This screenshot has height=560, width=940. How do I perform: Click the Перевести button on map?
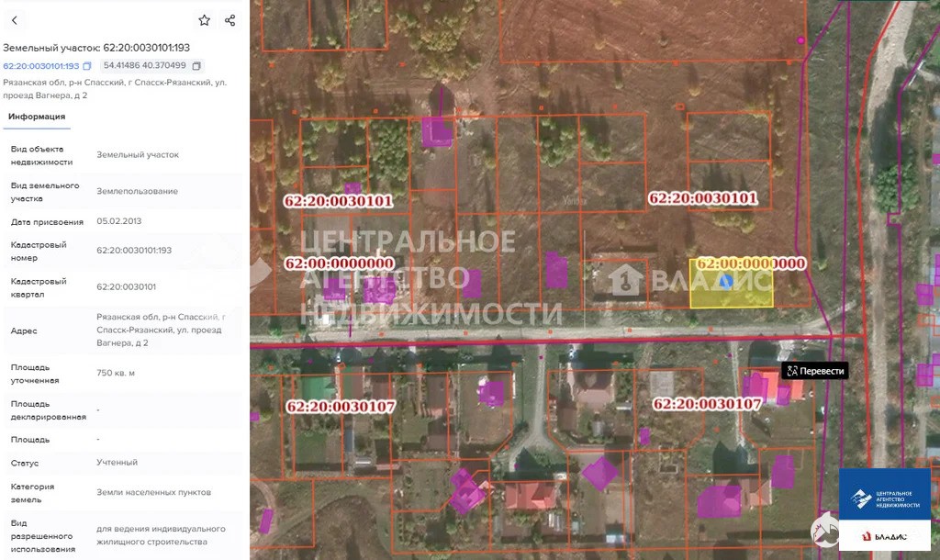click(x=814, y=371)
